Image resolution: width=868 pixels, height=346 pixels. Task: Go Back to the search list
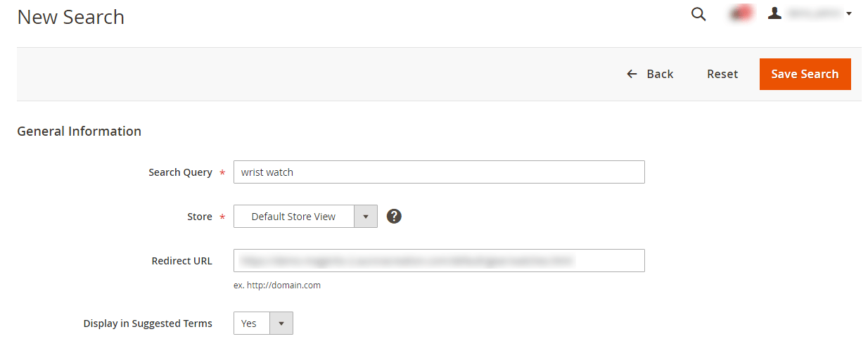650,74
